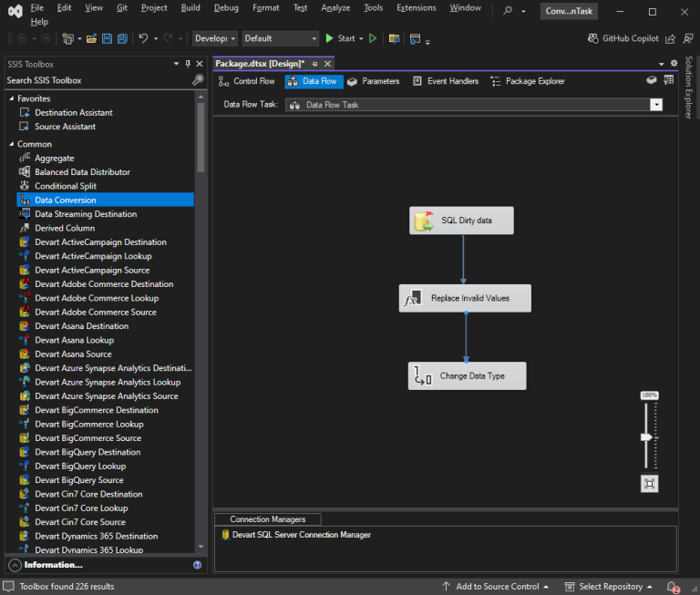Click the zoom fit-to-window icon

click(x=649, y=484)
